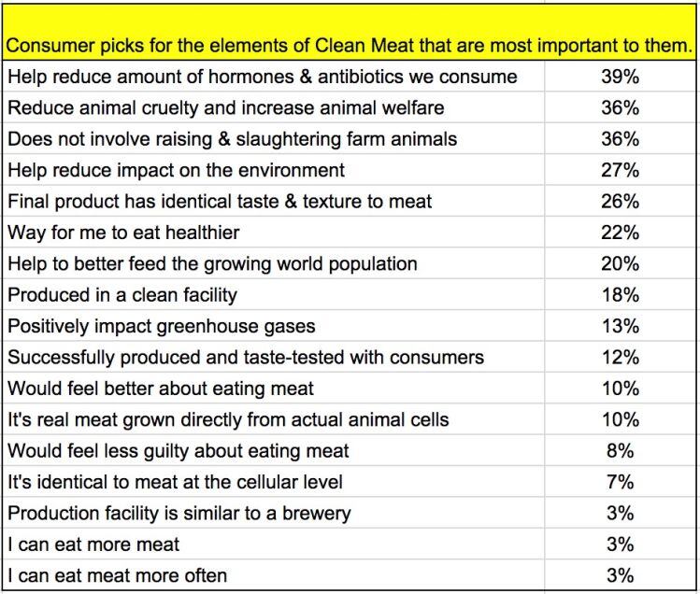Screen dimensions: 700x594
Task: Select 'Production facility is similar to a brewery' cell
Action: coord(179,513)
